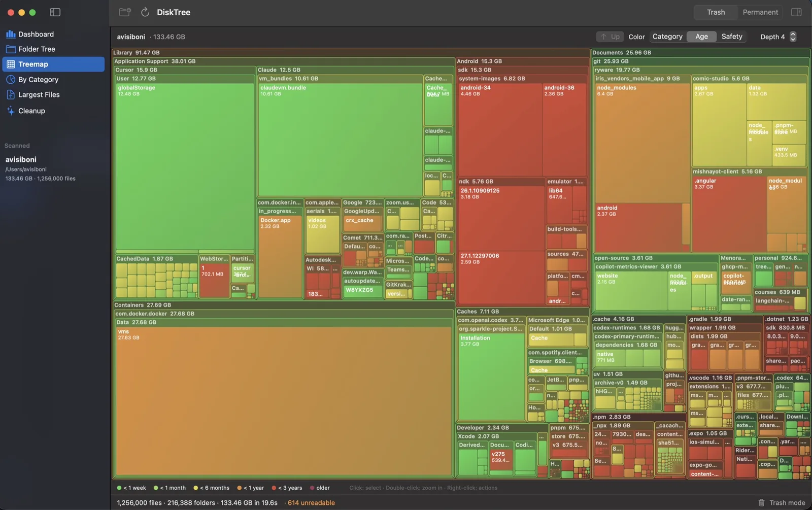Open Largest Files view
The height and width of the screenshot is (510, 812).
tap(53, 95)
